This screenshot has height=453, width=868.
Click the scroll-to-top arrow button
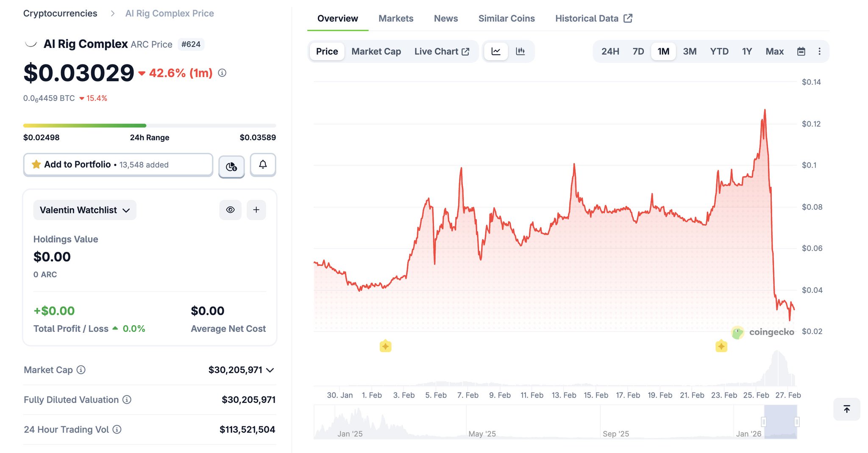(x=846, y=409)
